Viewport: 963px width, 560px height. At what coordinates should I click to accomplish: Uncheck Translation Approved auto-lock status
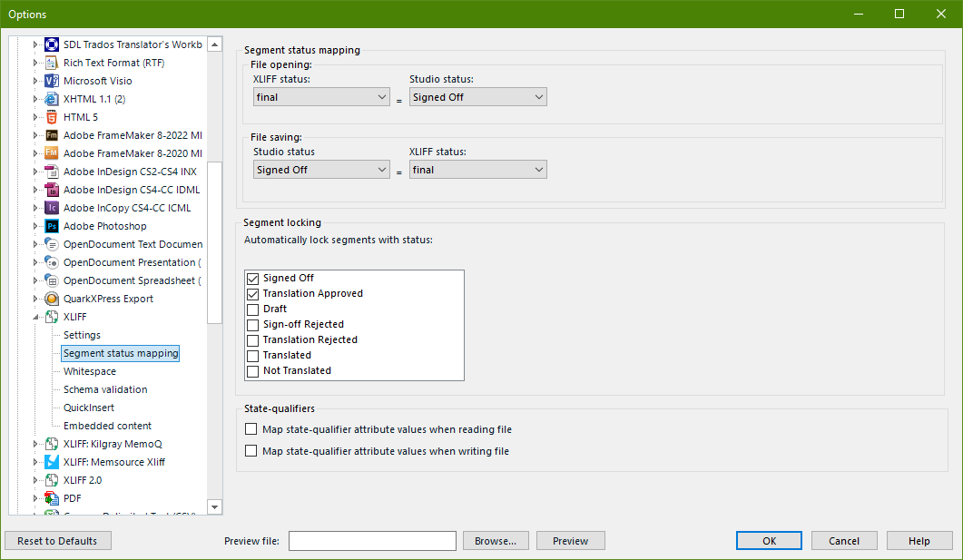point(252,294)
